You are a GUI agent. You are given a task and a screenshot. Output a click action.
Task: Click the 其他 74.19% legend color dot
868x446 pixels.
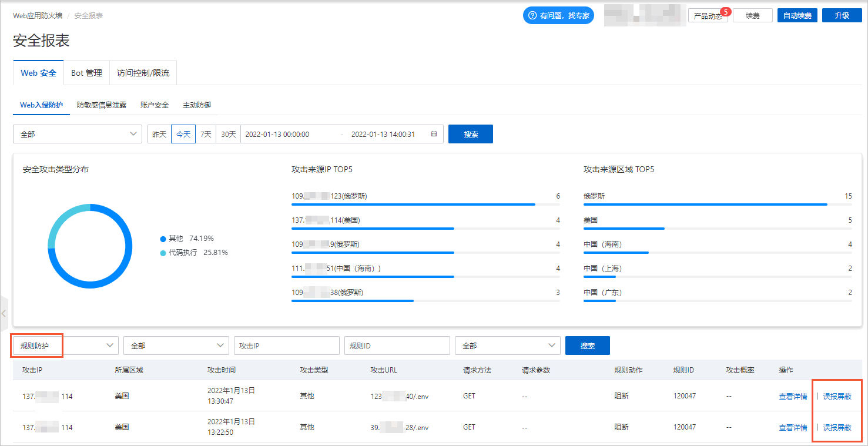coord(163,239)
